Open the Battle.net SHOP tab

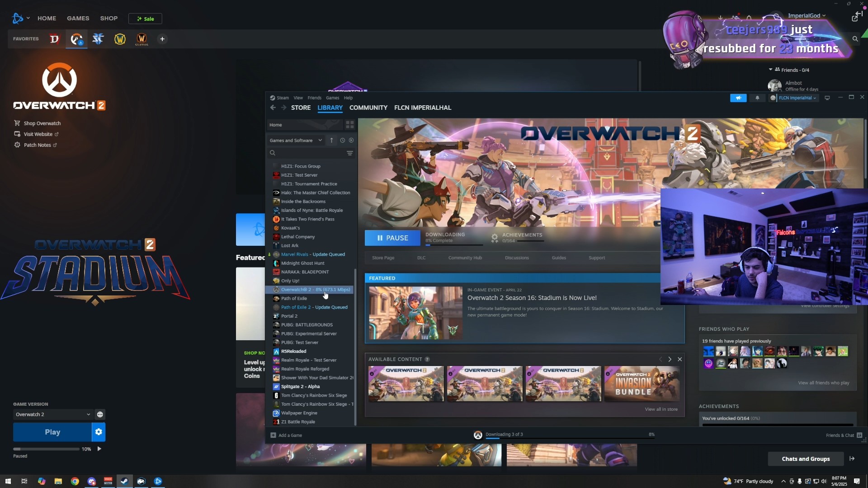click(x=109, y=19)
